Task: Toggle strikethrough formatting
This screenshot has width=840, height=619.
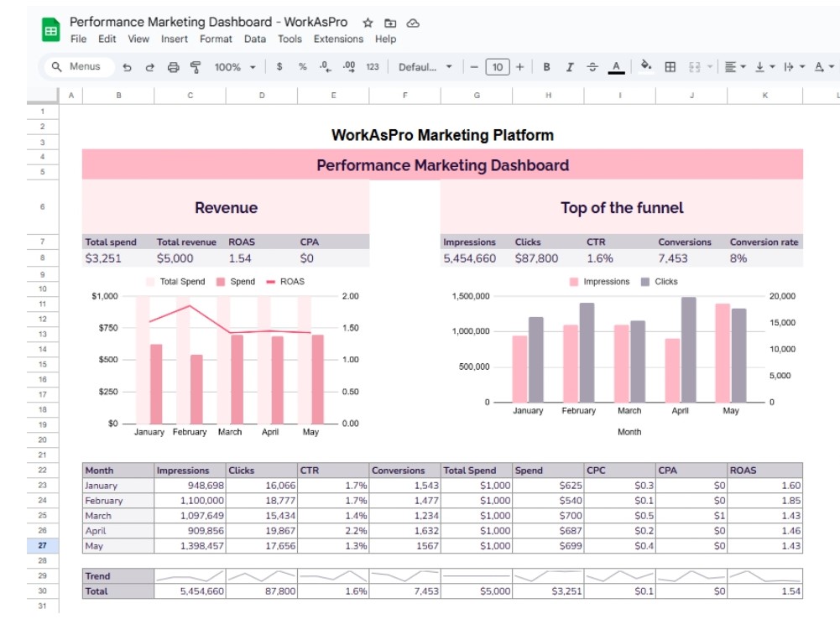Action: click(x=592, y=67)
